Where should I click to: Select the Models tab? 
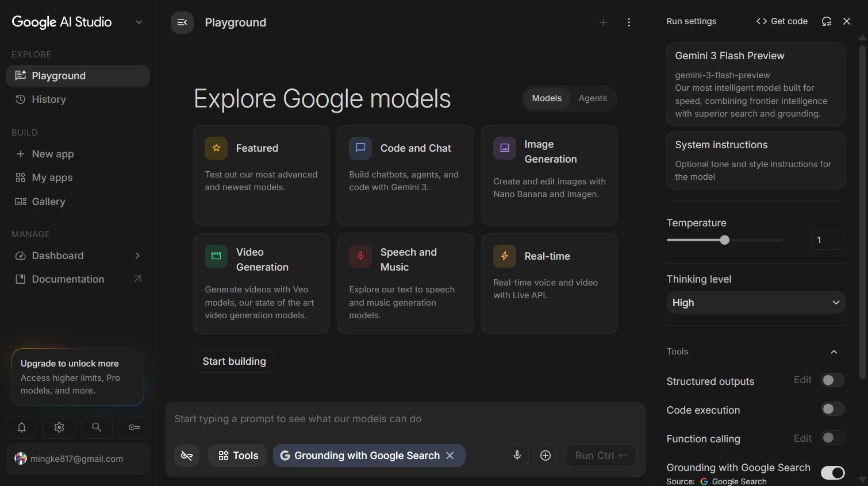point(547,98)
